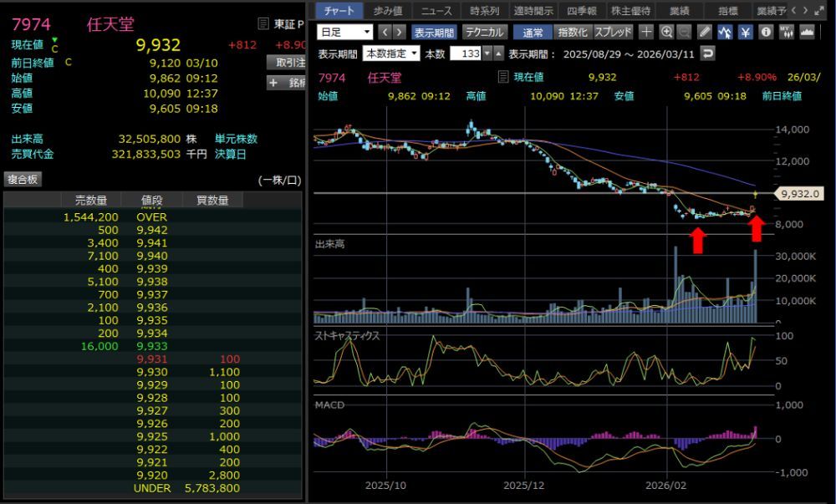This screenshot has height=504, width=836.
Task: Open document icon next to 東証 P
Action: (263, 24)
